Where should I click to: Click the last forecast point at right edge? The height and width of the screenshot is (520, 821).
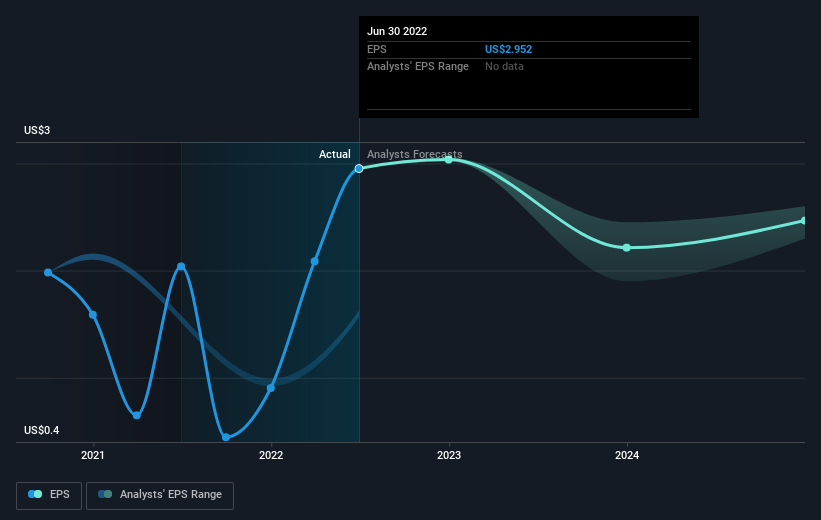[804, 221]
